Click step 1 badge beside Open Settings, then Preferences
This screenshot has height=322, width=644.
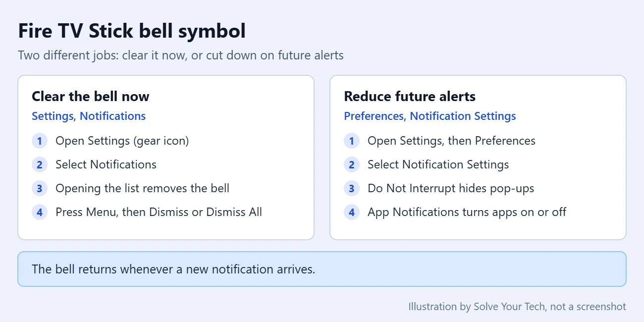[x=352, y=141]
